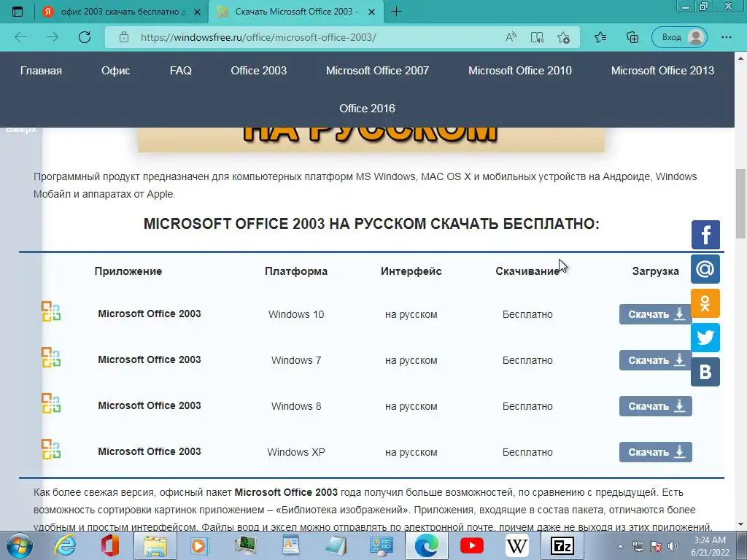The width and height of the screenshot is (747, 560).
Task: Click the page vertical scrollbar thumb
Action: [x=741, y=204]
